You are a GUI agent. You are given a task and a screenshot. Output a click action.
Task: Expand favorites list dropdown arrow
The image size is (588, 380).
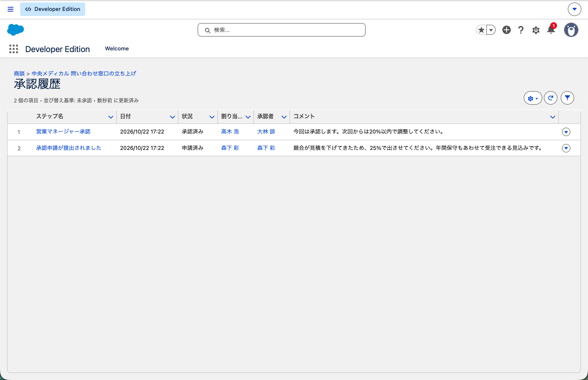[491, 30]
